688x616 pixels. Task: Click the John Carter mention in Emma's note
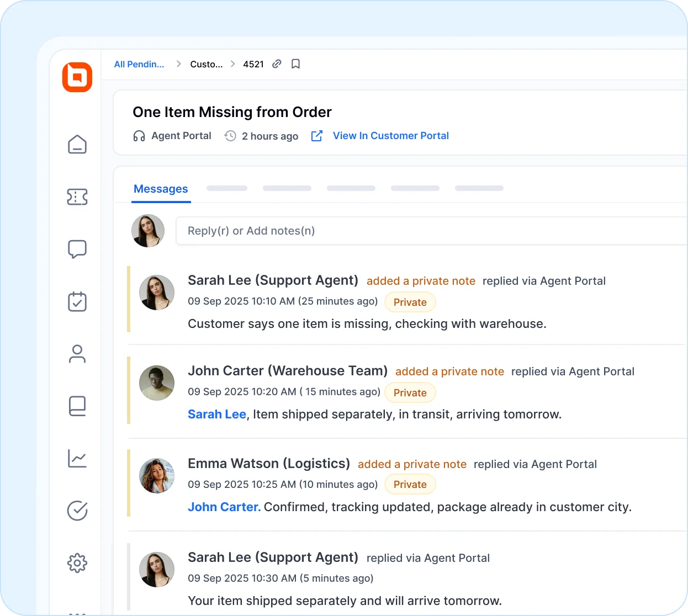[224, 507]
